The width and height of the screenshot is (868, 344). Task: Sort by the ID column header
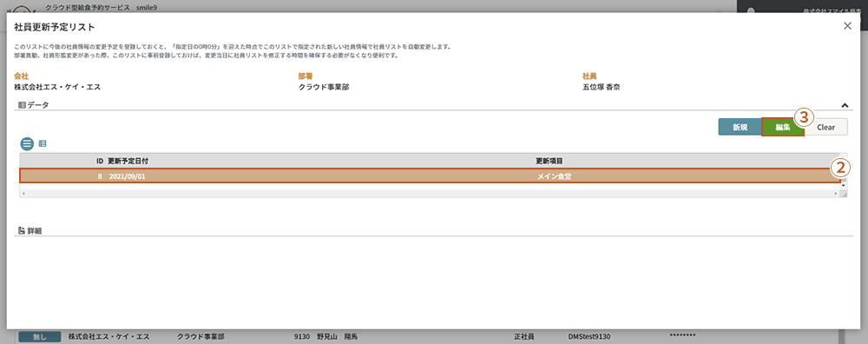[100, 161]
